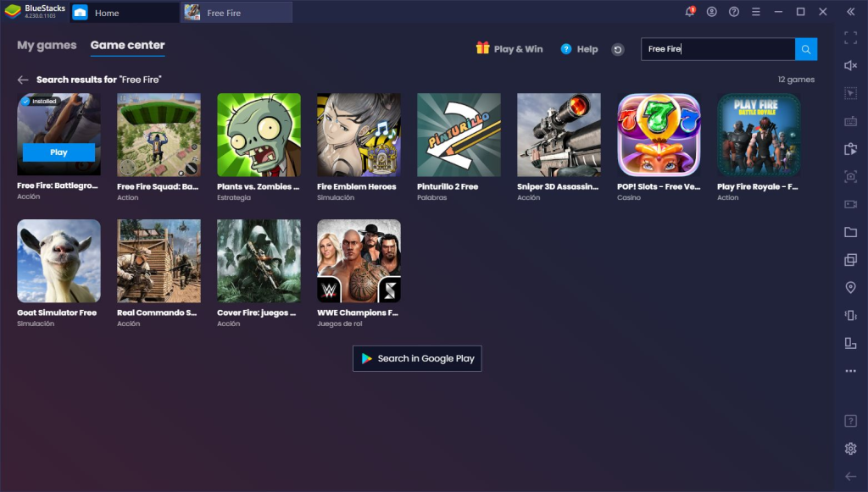868x492 pixels.
Task: Open the hamburger menu in title bar
Action: tap(756, 12)
